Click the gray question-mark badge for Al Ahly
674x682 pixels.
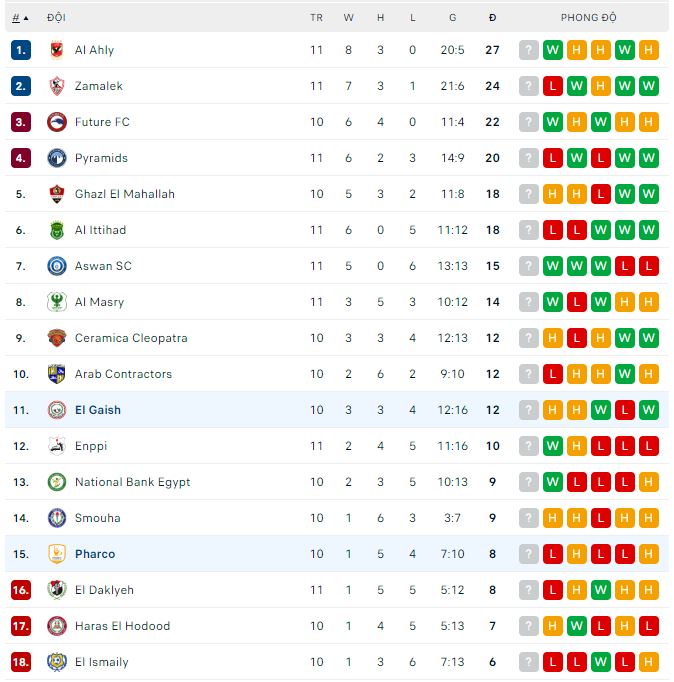coord(529,50)
